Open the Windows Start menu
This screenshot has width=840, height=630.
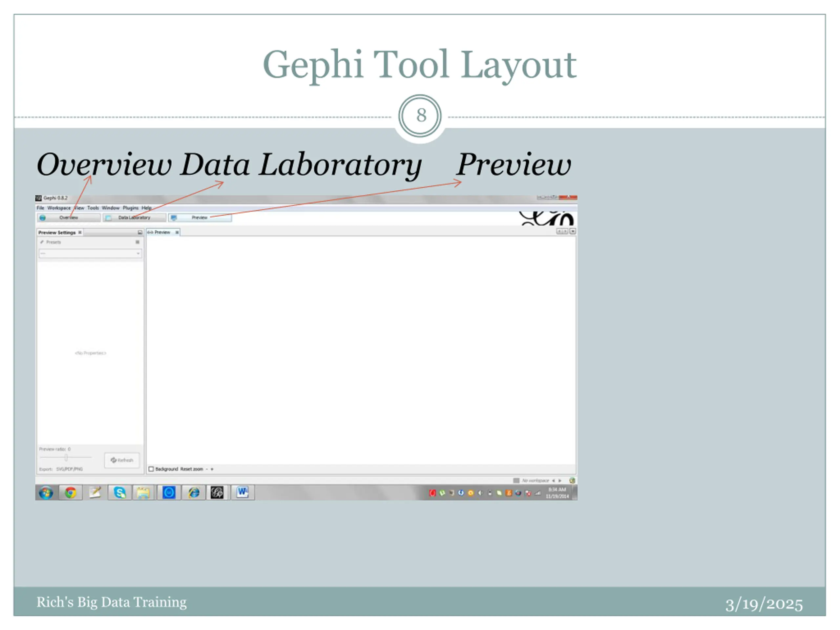[x=46, y=493]
